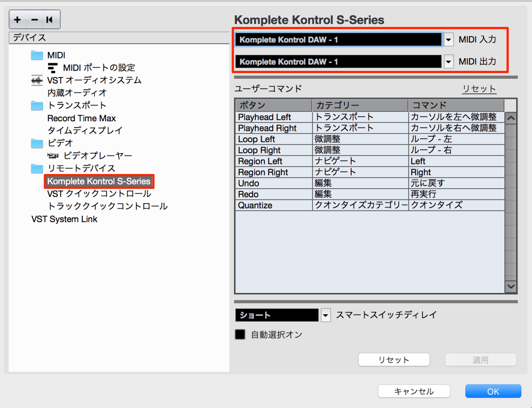Click the Undo button cell
Image resolution: width=532 pixels, height=408 pixels.
[x=274, y=183]
